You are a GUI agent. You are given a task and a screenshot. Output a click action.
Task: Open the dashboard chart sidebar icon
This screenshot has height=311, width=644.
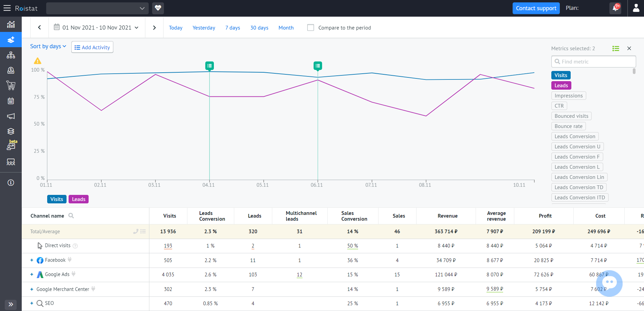pos(11,24)
